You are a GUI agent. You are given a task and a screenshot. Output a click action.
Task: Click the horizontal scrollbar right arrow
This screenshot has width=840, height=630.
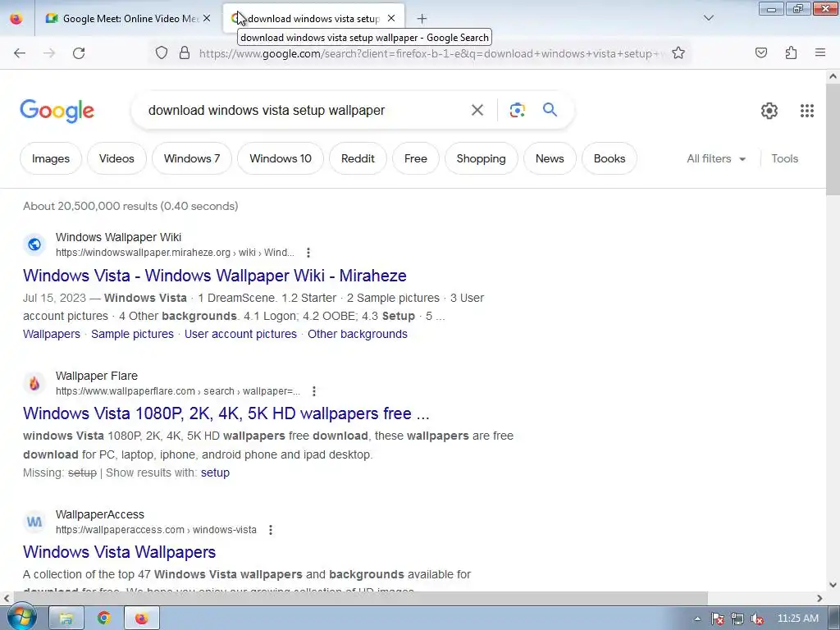coord(819,598)
